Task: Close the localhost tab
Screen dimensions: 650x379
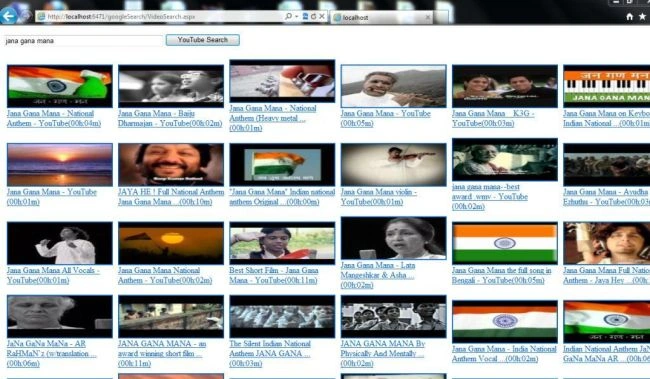Action: pos(428,17)
